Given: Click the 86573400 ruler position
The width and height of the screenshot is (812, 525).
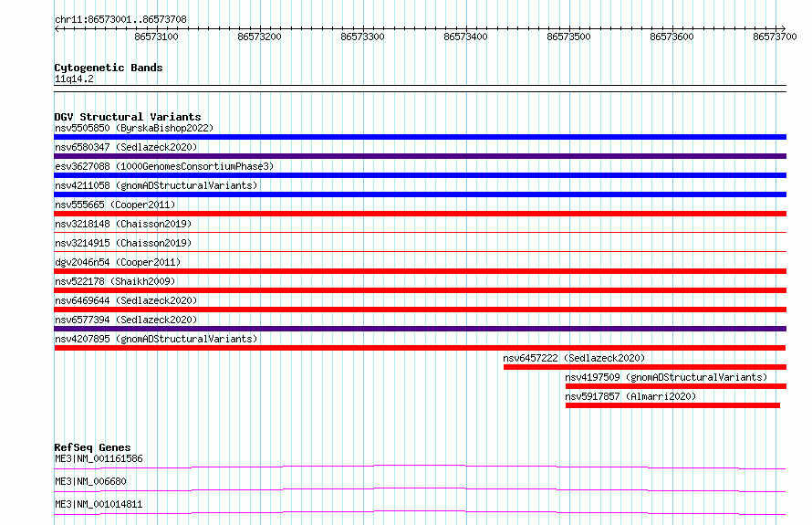Looking at the screenshot, I should point(465,37).
